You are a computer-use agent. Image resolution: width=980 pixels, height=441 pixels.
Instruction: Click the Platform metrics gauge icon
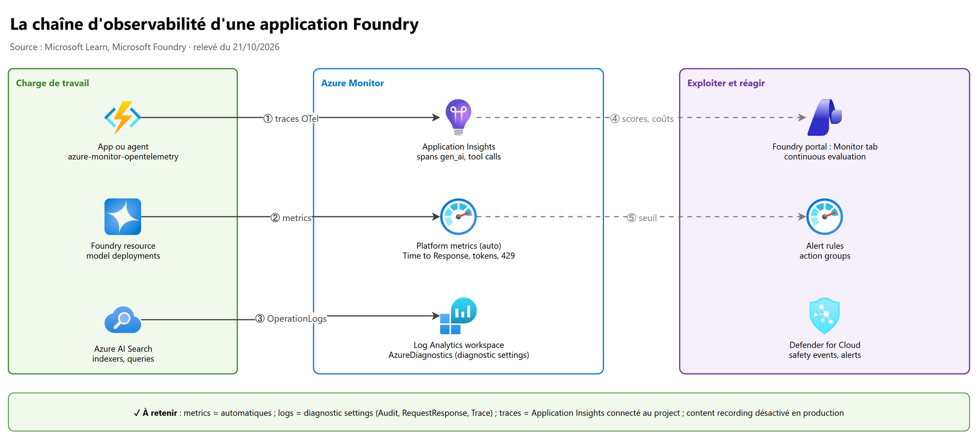[x=458, y=216]
